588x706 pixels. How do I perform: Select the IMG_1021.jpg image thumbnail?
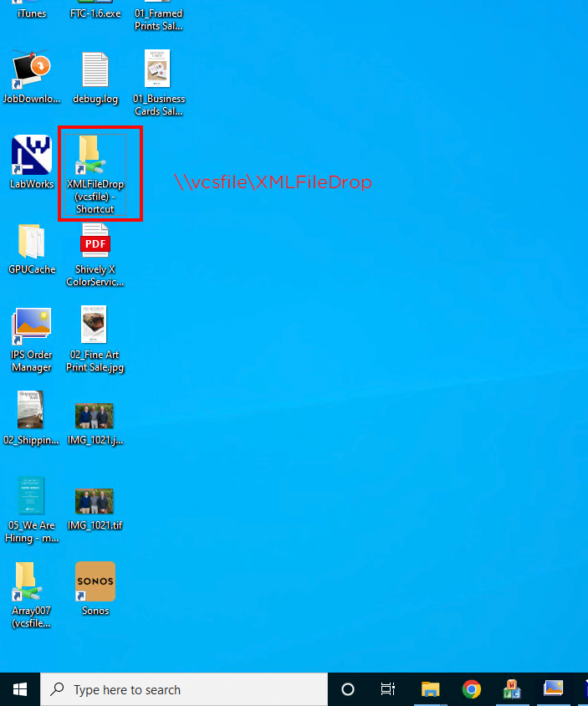95,416
